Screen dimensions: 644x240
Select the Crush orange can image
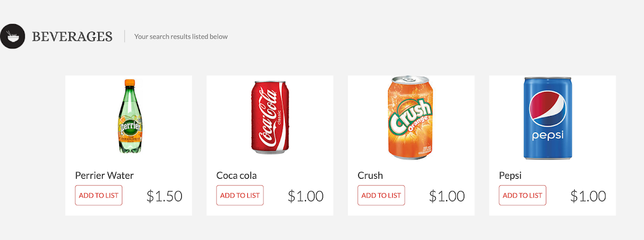point(411,117)
